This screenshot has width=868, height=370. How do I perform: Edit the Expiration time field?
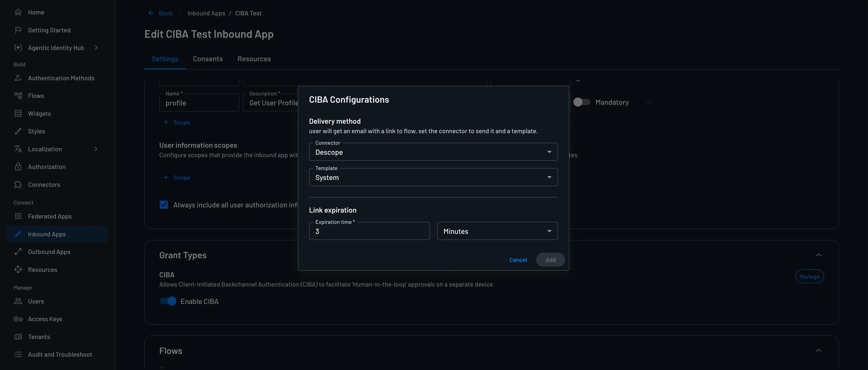pos(369,231)
